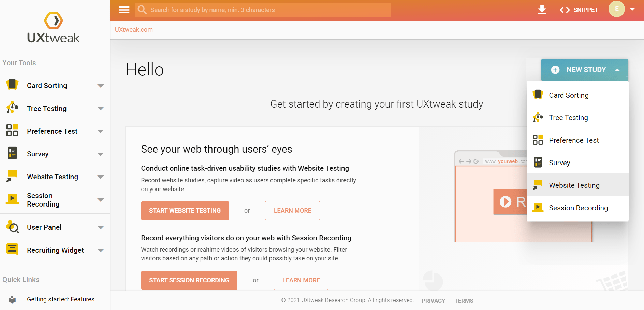Click Learn More beside Session Recording

301,280
